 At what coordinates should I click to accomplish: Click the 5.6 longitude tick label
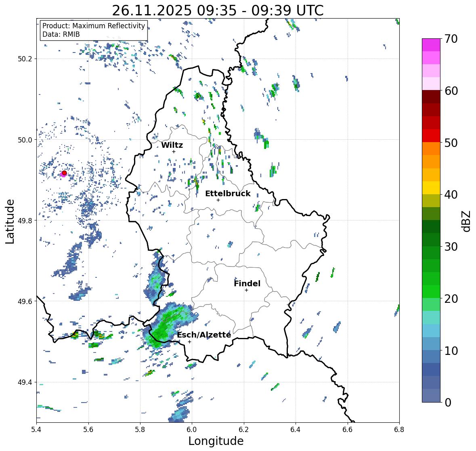(88, 430)
